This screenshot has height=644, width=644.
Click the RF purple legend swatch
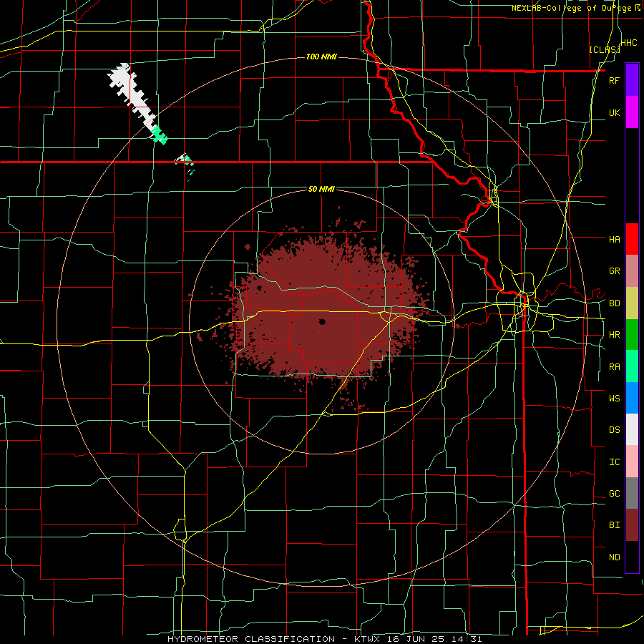click(x=632, y=80)
